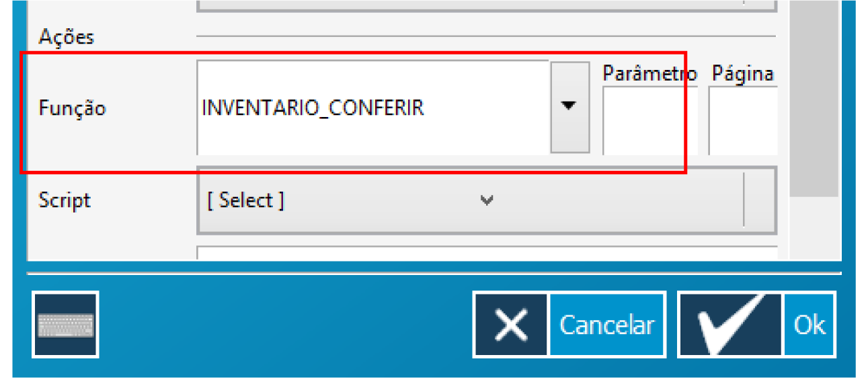Open the on-screen keyboard icon

coord(65,325)
